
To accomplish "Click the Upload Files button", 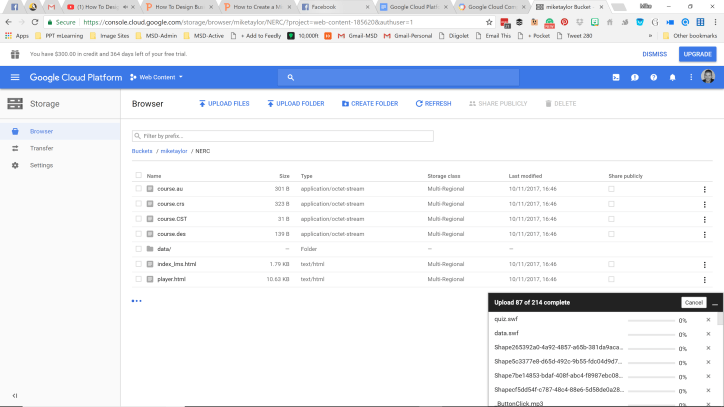I will [x=225, y=103].
